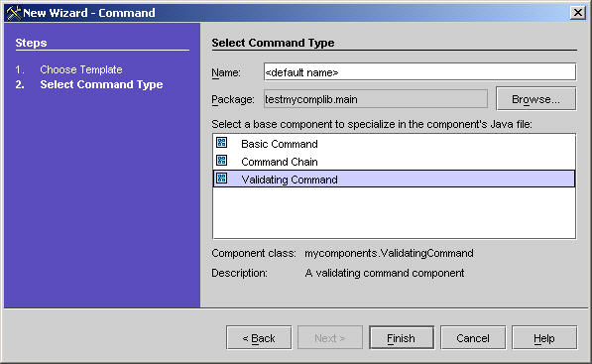Click the Name: label
This screenshot has width=592, height=364.
point(226,72)
